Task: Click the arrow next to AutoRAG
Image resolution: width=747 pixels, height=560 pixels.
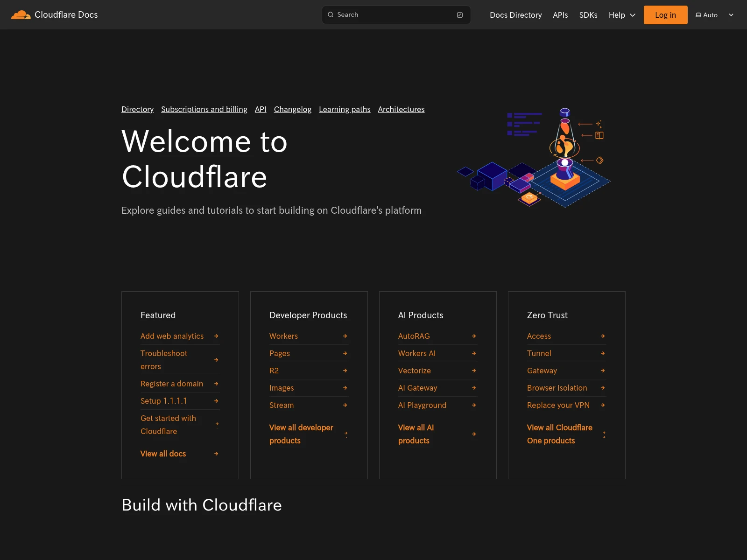Action: (473, 336)
